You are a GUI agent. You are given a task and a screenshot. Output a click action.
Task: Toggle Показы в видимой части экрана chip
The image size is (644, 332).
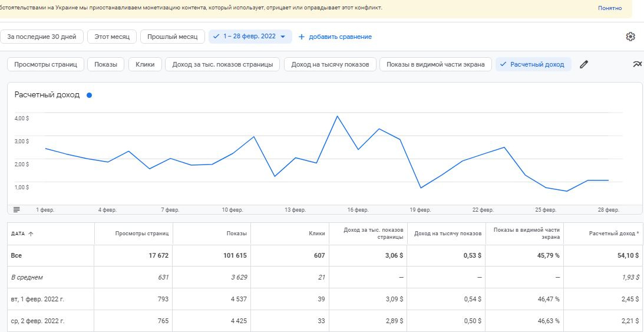point(435,64)
